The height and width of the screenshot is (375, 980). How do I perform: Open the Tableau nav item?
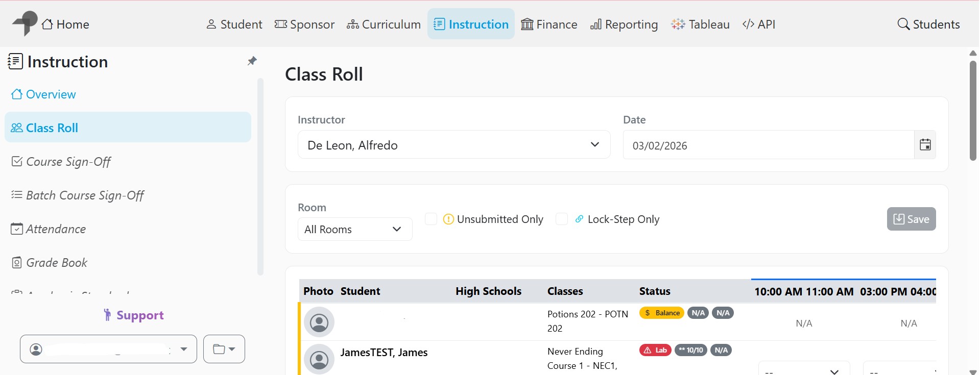pos(700,24)
